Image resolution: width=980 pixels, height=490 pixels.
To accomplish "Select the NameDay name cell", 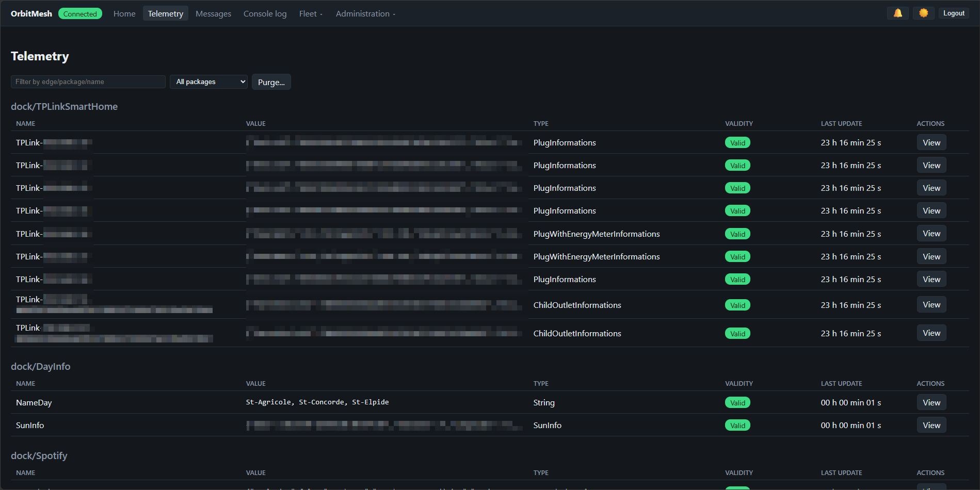I will pos(34,402).
